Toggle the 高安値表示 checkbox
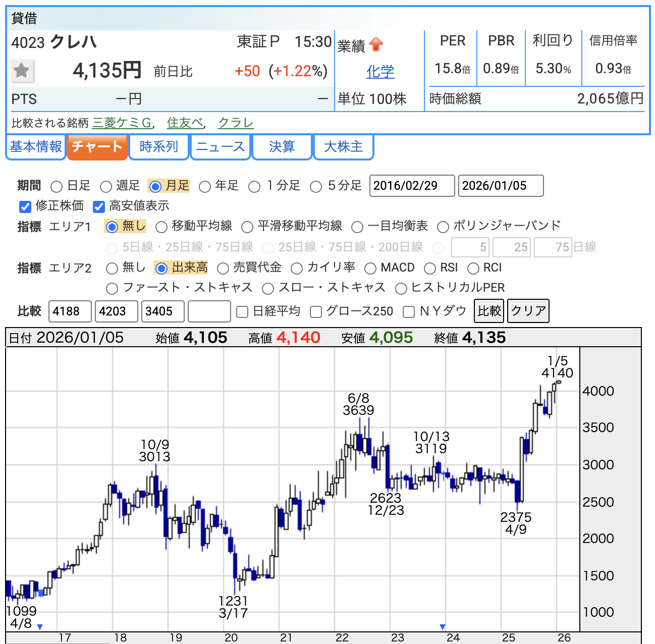This screenshot has height=644, width=655. pyautogui.click(x=99, y=206)
